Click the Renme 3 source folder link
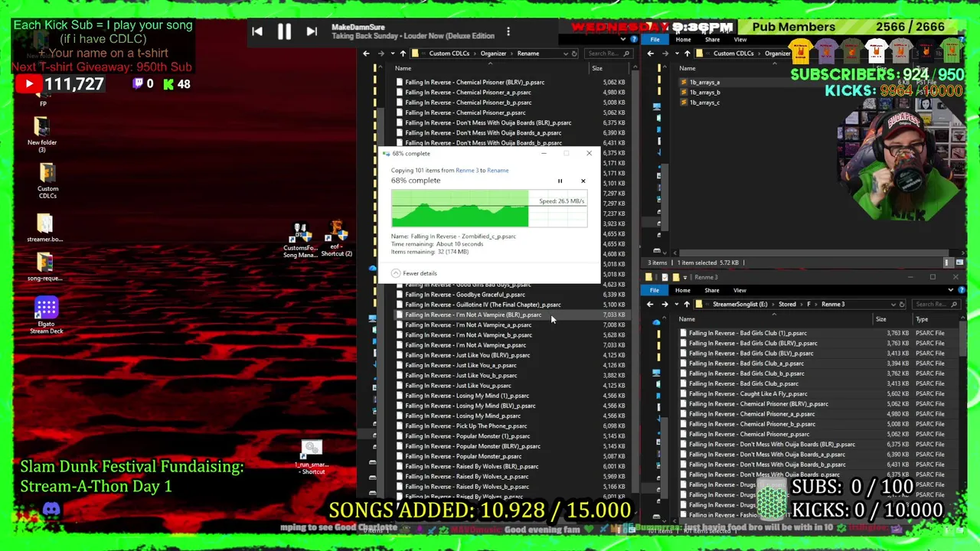 (466, 171)
